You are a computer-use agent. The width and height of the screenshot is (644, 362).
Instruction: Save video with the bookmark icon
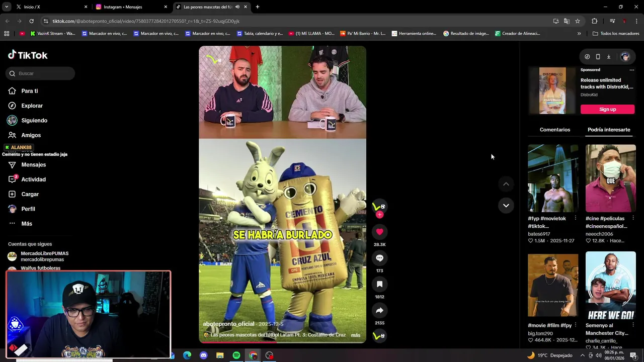(379, 284)
